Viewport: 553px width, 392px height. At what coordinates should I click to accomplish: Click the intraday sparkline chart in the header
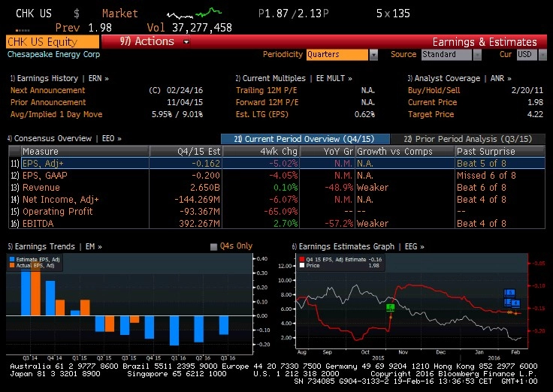[x=194, y=14]
